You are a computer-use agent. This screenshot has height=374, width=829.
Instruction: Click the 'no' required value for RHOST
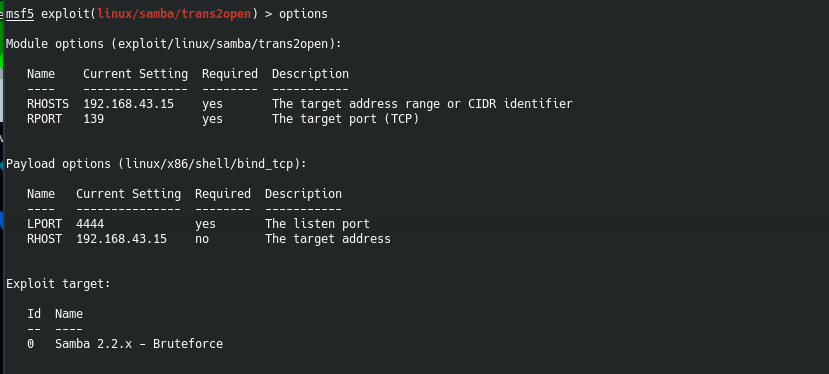tap(202, 239)
